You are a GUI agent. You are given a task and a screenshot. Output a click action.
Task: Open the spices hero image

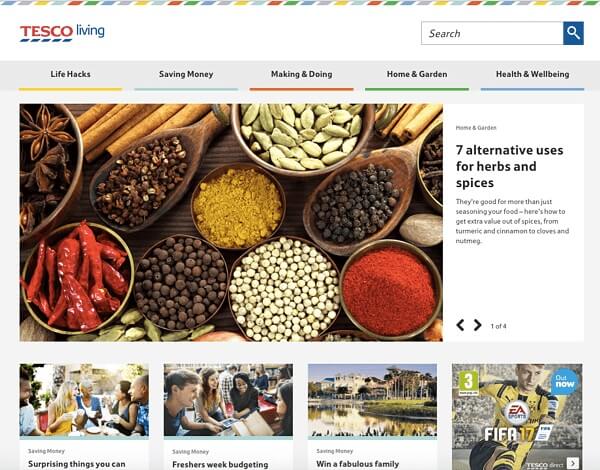231,222
